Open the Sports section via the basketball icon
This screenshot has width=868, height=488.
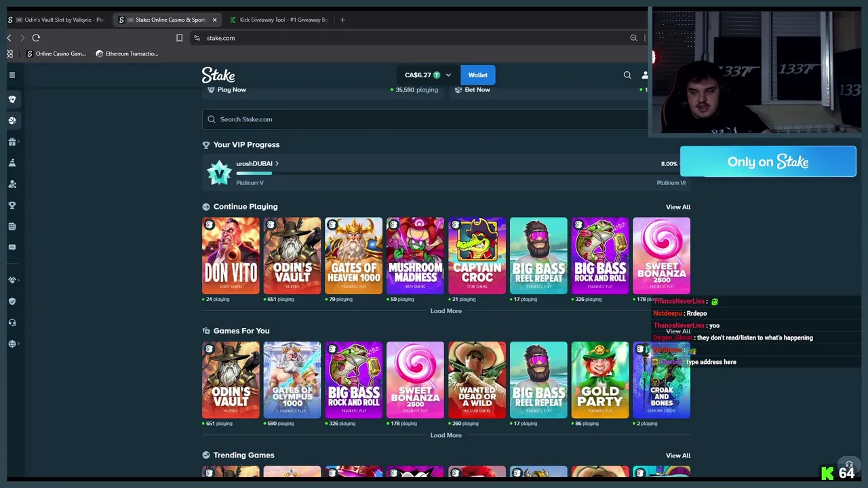pos(12,121)
